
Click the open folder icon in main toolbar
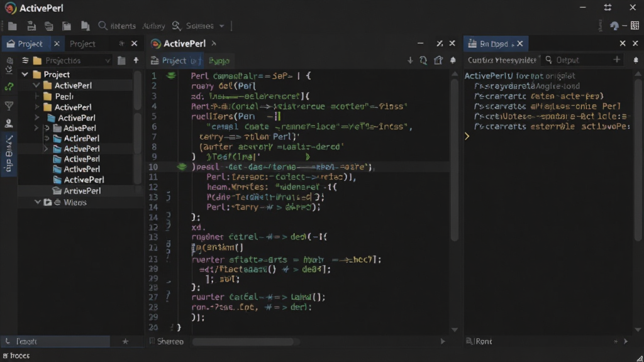13,26
